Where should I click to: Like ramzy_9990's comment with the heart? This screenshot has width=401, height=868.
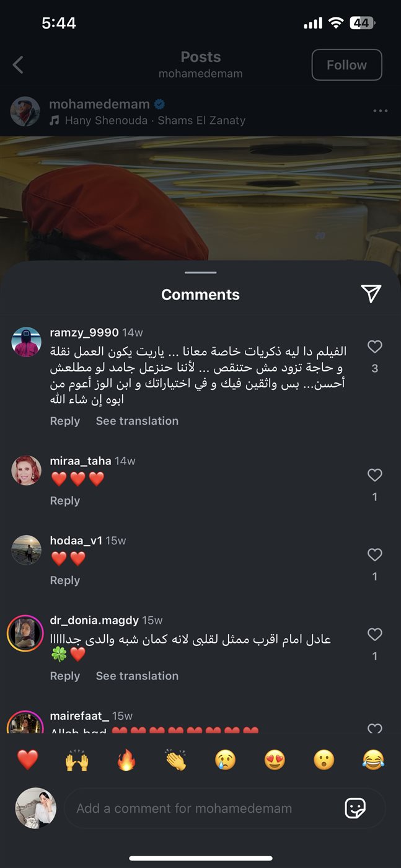click(x=374, y=347)
